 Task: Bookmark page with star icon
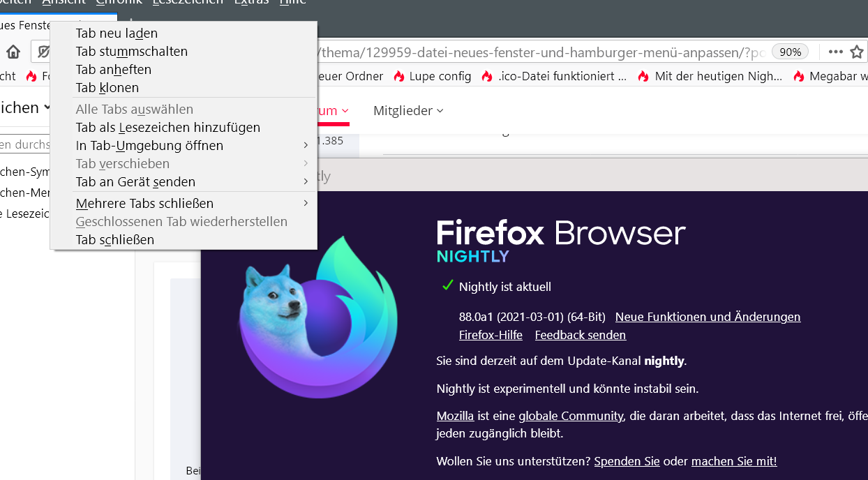click(857, 52)
